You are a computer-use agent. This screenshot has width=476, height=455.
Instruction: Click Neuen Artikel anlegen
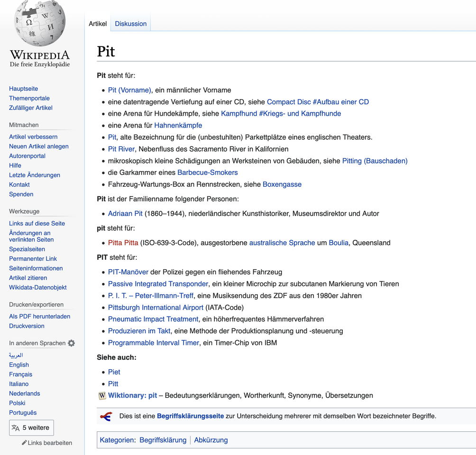(39, 146)
